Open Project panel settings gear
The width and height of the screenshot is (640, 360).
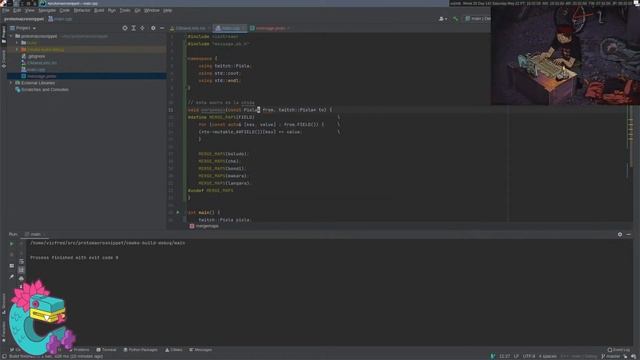(x=153, y=28)
